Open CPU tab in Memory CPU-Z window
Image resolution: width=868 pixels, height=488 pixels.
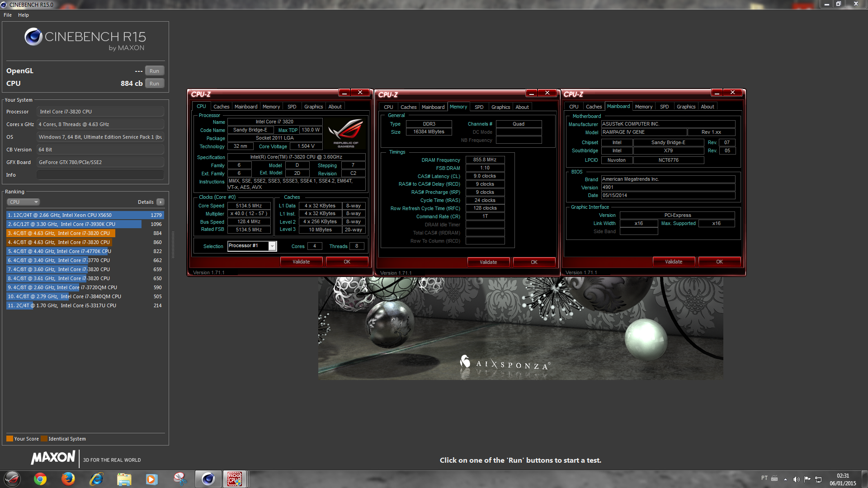click(388, 107)
